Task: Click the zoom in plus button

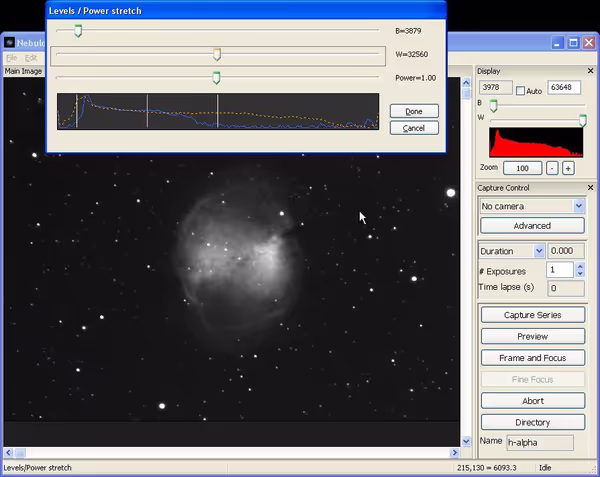Action: coord(568,168)
